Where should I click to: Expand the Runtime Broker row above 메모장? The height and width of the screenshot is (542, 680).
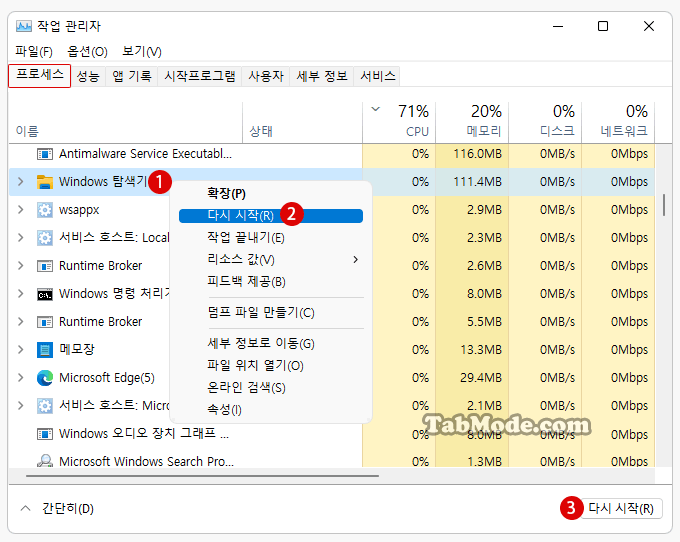pyautogui.click(x=20, y=322)
